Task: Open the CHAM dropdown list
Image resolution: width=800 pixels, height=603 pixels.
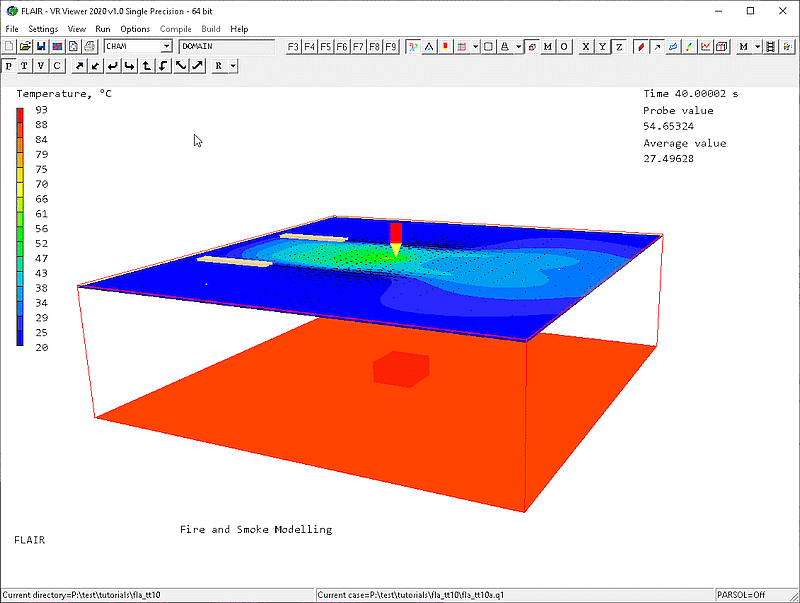Action: (x=166, y=46)
